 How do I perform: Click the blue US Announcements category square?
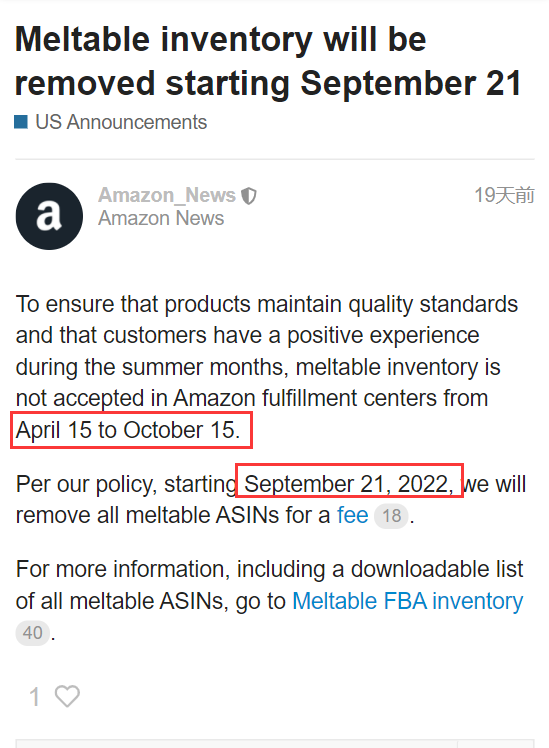[21, 122]
